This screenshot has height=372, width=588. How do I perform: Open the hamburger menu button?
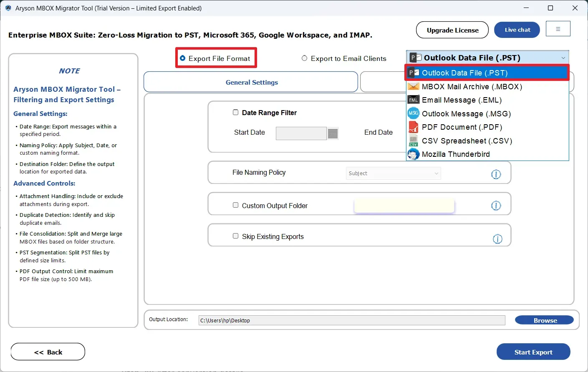point(558,29)
